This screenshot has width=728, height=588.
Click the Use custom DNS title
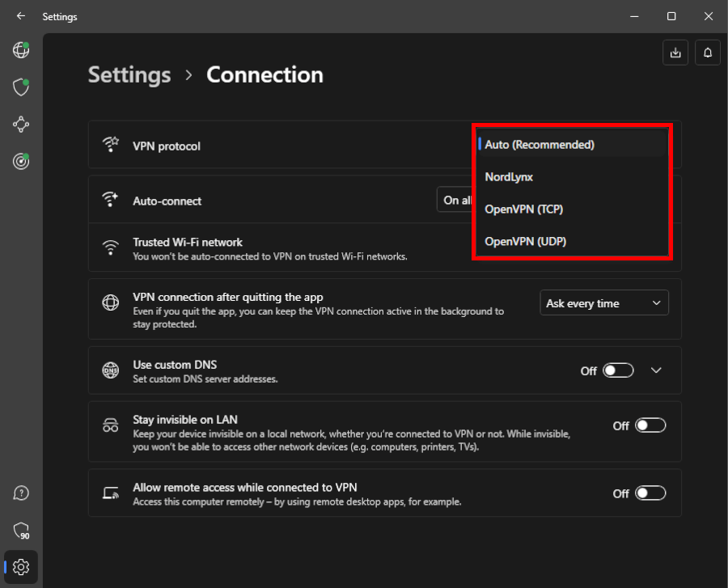[x=175, y=365]
